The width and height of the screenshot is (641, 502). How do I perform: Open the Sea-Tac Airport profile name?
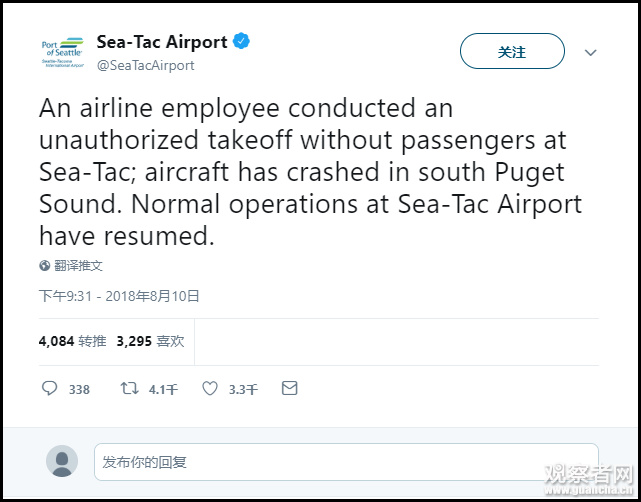click(162, 42)
